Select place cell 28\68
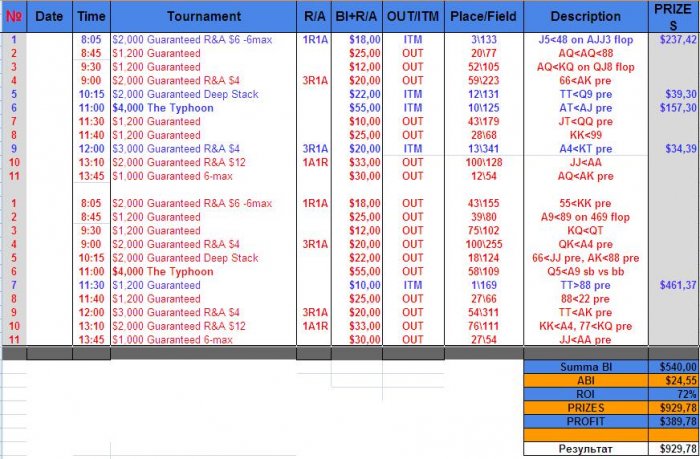Viewport: 700px width, 459px height. coord(484,135)
